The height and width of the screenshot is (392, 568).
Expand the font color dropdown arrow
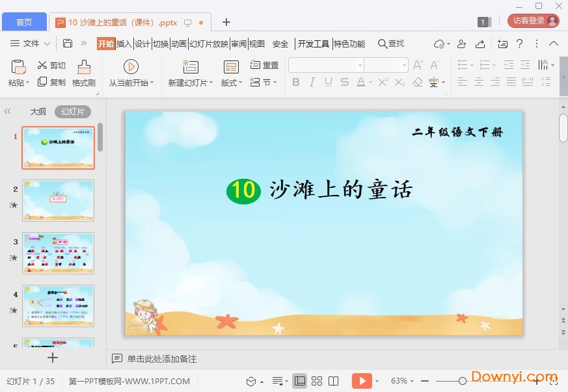[x=370, y=81]
